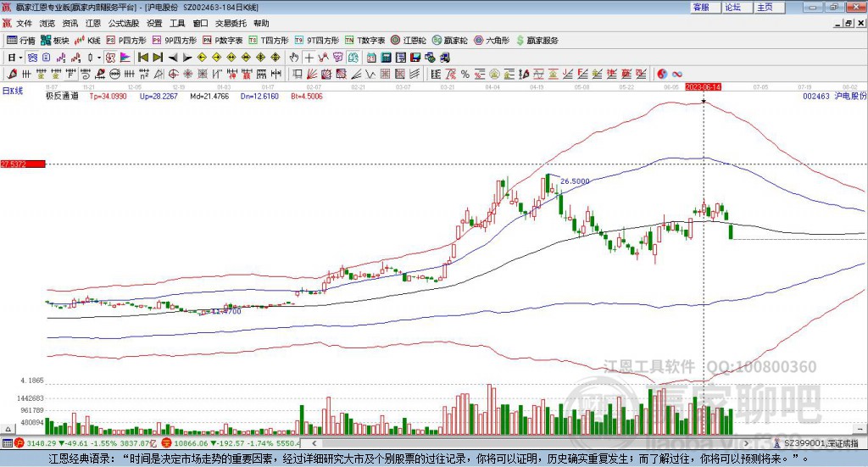This screenshot has height=467, width=868.
Task: Click the first yellow diamond arrow icon
Action: pos(202,58)
